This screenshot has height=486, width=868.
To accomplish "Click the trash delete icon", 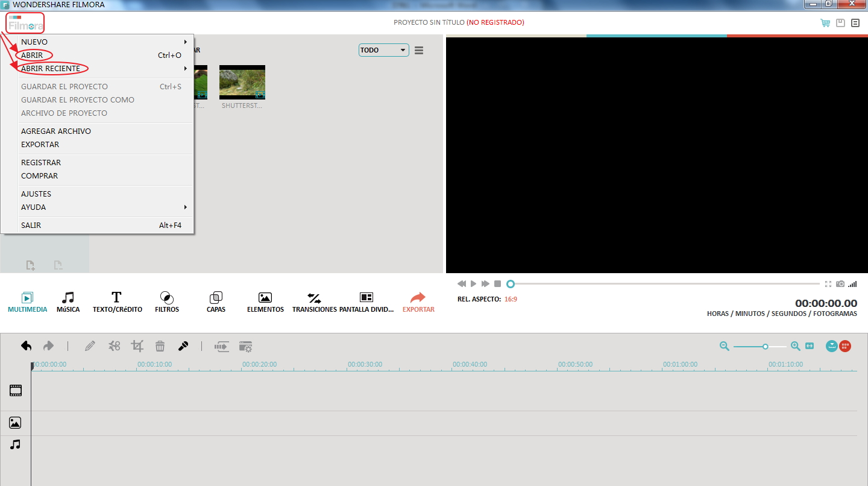I will point(160,346).
